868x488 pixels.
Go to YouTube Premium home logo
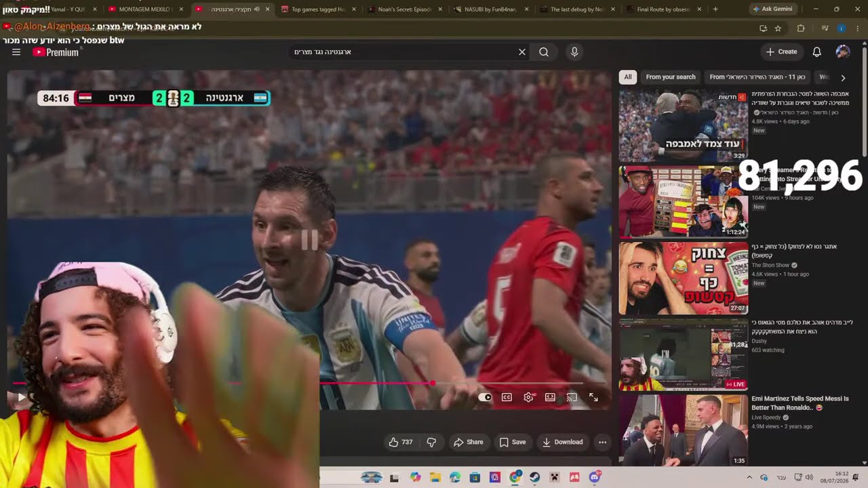(56, 52)
